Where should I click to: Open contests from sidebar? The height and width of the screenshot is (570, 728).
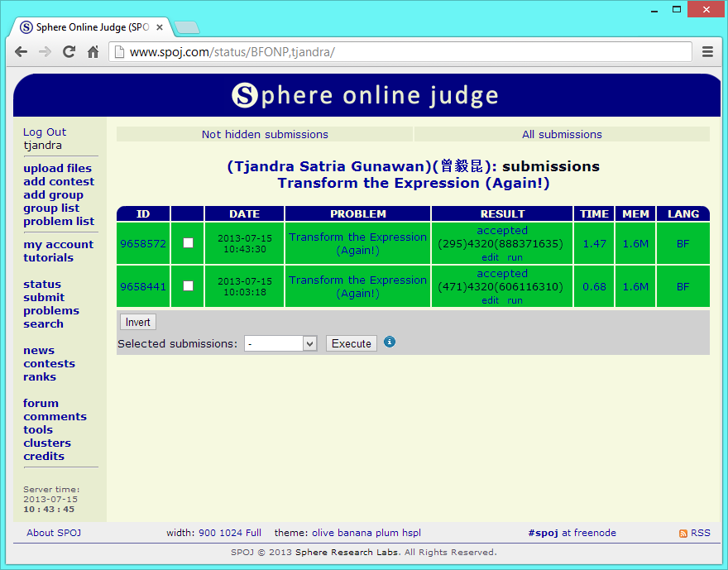pyautogui.click(x=49, y=363)
